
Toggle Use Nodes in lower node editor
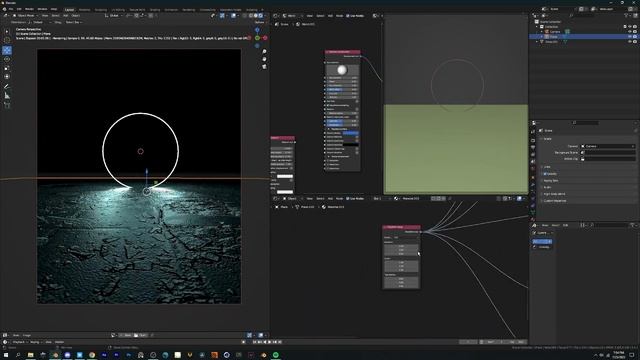pos(347,198)
